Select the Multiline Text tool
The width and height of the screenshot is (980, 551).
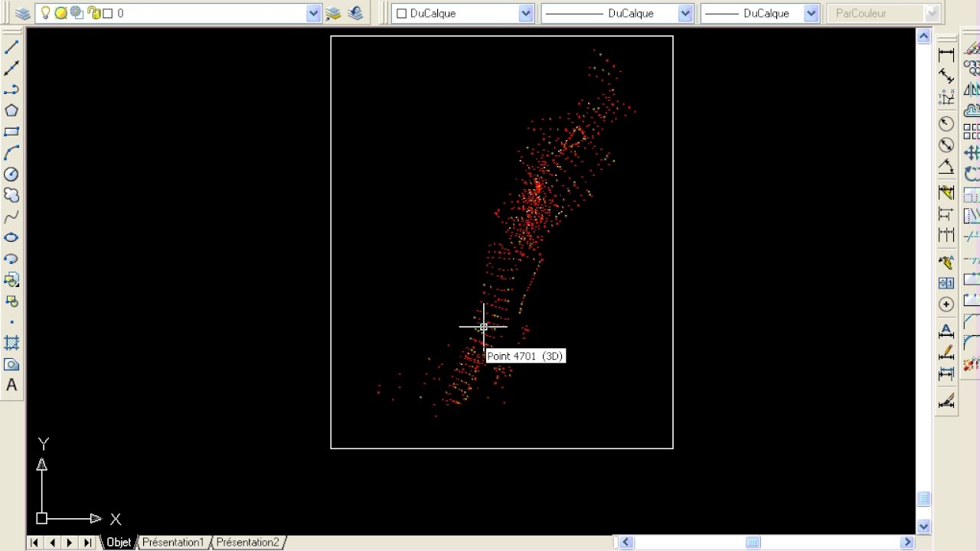(x=11, y=385)
